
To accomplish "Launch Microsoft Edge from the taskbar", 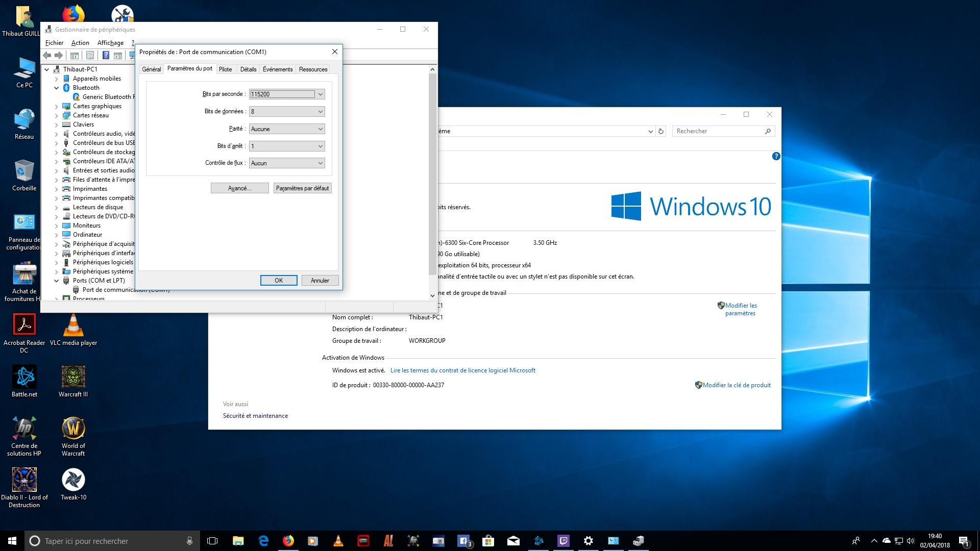I will pyautogui.click(x=263, y=541).
